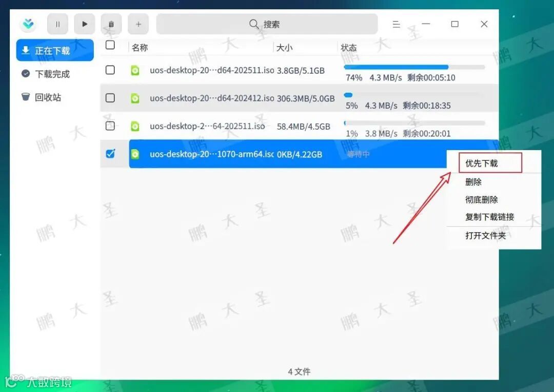Click the bin icon beside 回收站
Viewport: 554px width, 392px height.
[x=26, y=97]
